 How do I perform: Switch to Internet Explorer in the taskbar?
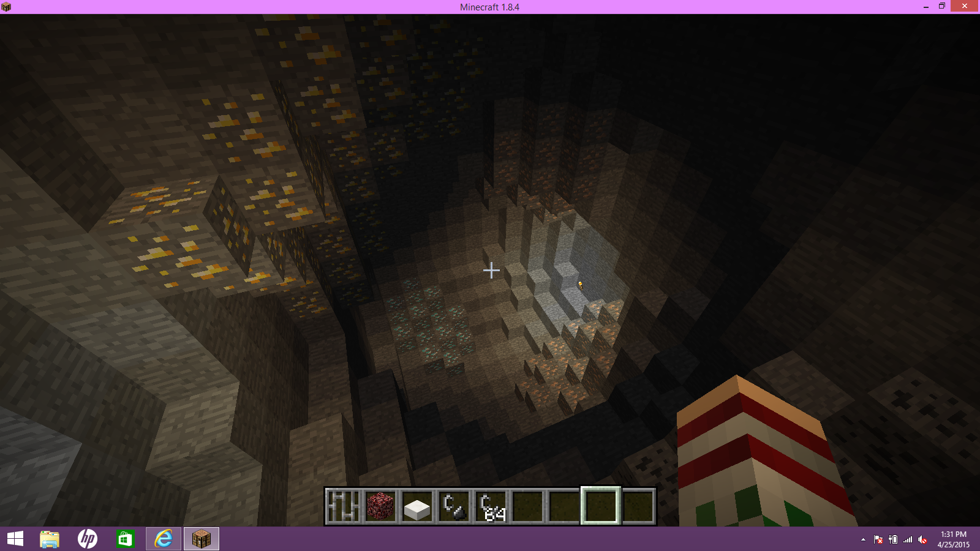click(164, 539)
